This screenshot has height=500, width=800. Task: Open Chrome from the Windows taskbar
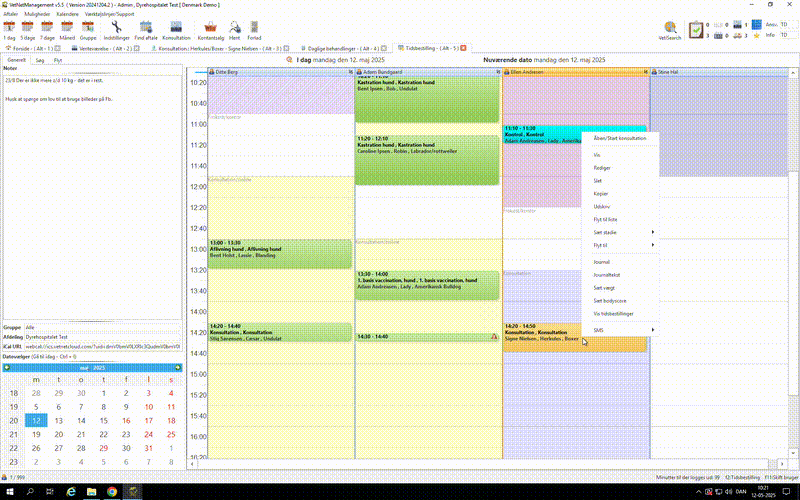click(112, 491)
